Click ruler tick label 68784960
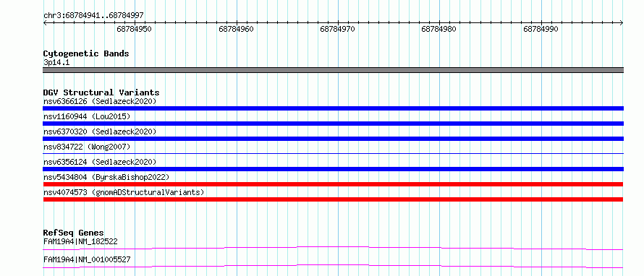The width and height of the screenshot is (644, 276). [x=236, y=29]
